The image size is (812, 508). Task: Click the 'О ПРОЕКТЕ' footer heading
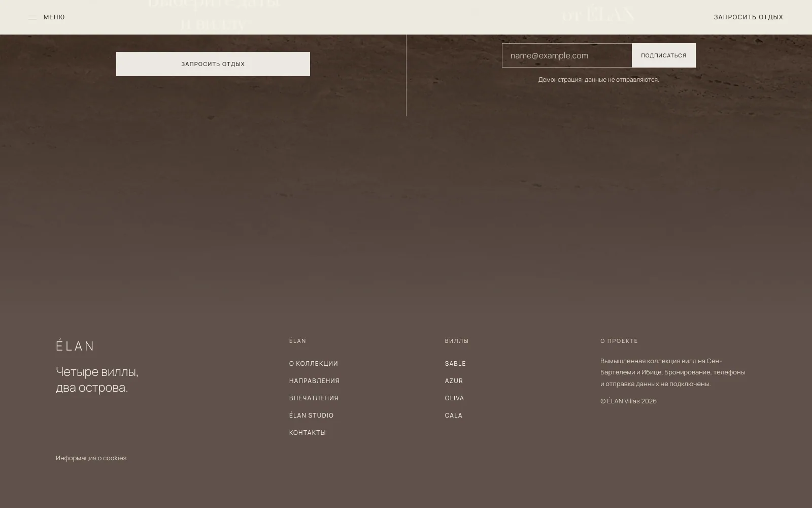point(619,341)
